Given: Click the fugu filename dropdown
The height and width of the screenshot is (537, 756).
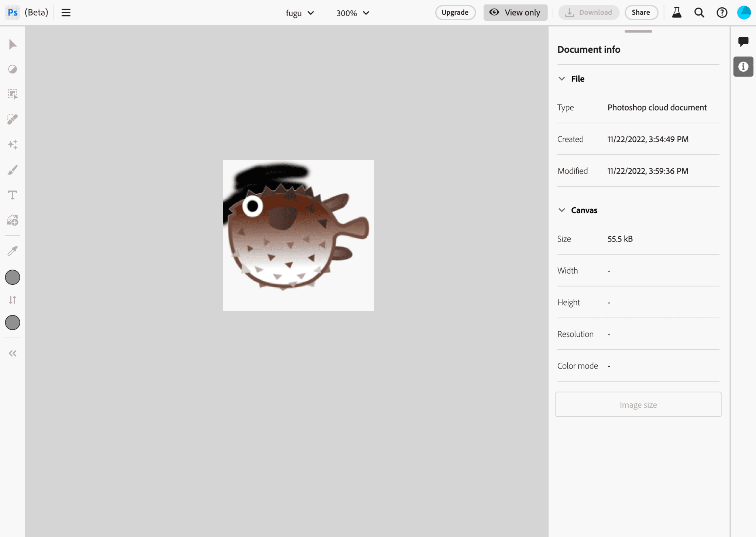Looking at the screenshot, I should pos(299,13).
